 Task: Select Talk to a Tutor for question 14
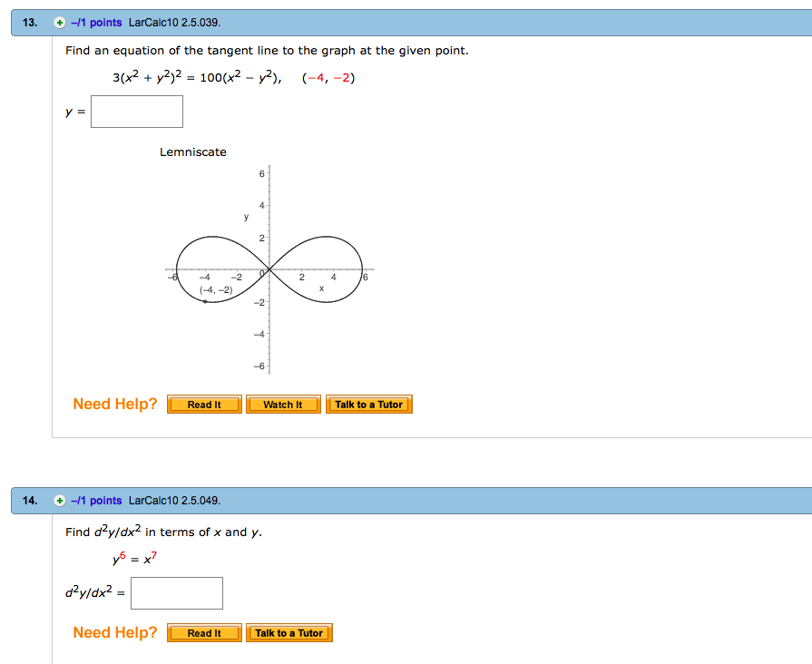pyautogui.click(x=289, y=633)
